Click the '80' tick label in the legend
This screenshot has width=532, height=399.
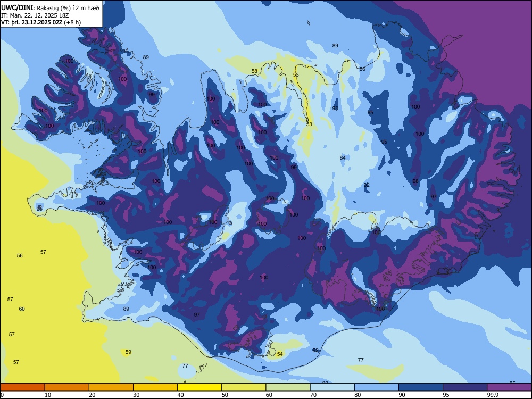pyautogui.click(x=358, y=395)
